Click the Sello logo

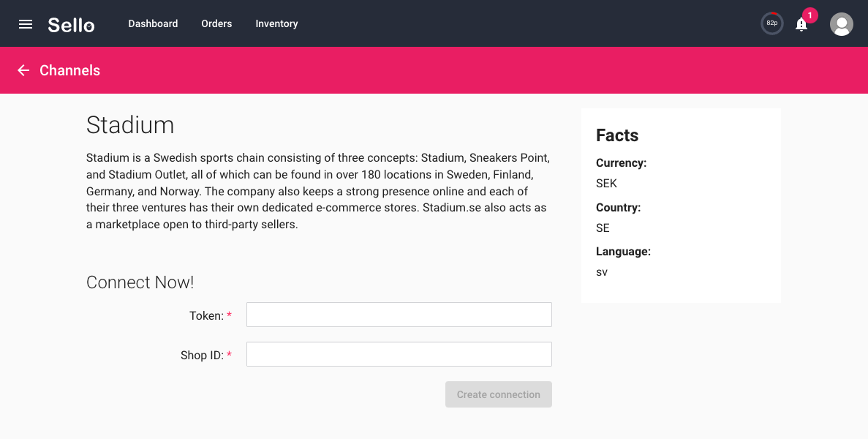point(71,25)
